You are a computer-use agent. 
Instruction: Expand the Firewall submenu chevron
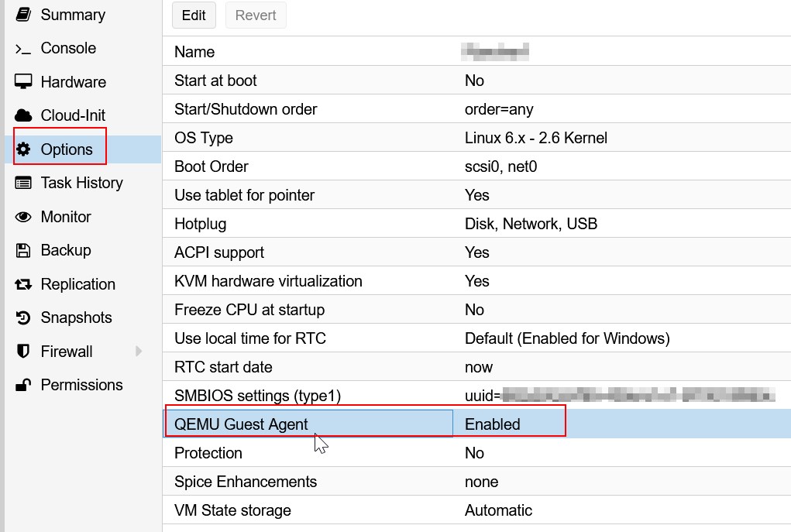[138, 351]
